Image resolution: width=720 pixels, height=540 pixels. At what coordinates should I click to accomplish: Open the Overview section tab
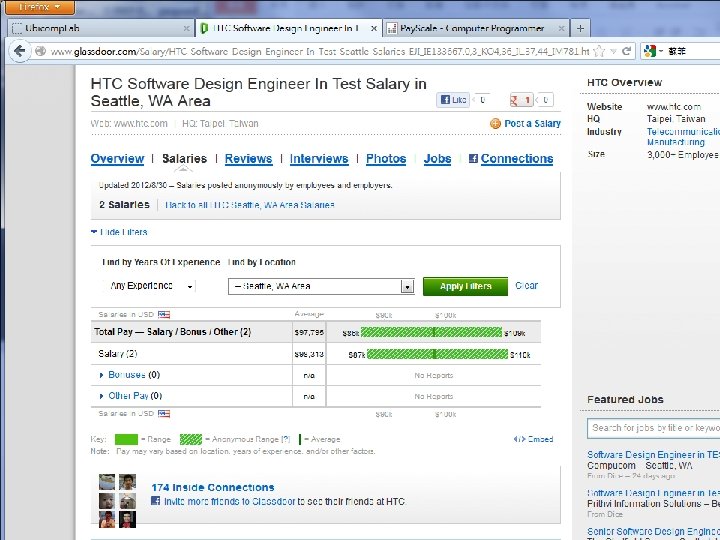[x=118, y=158]
